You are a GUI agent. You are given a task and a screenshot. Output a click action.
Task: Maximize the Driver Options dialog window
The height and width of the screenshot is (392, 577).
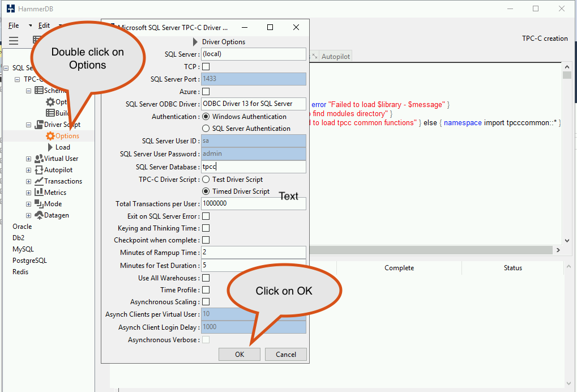(270, 27)
